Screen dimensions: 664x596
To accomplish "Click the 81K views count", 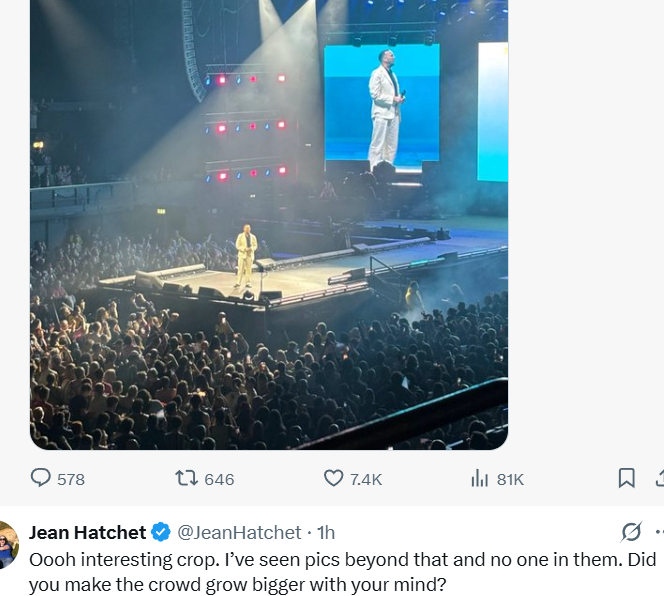I will pos(510,480).
